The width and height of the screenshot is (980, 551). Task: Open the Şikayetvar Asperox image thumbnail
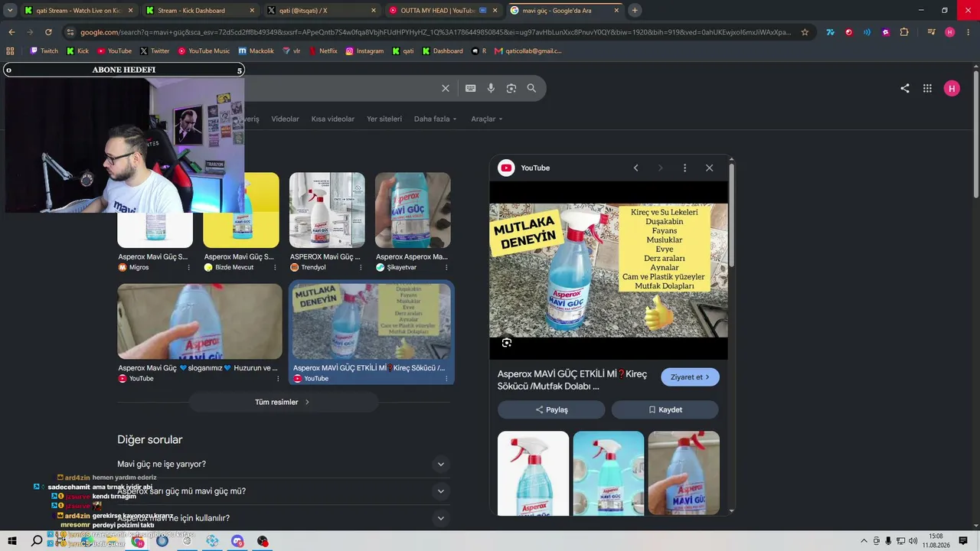pyautogui.click(x=413, y=210)
